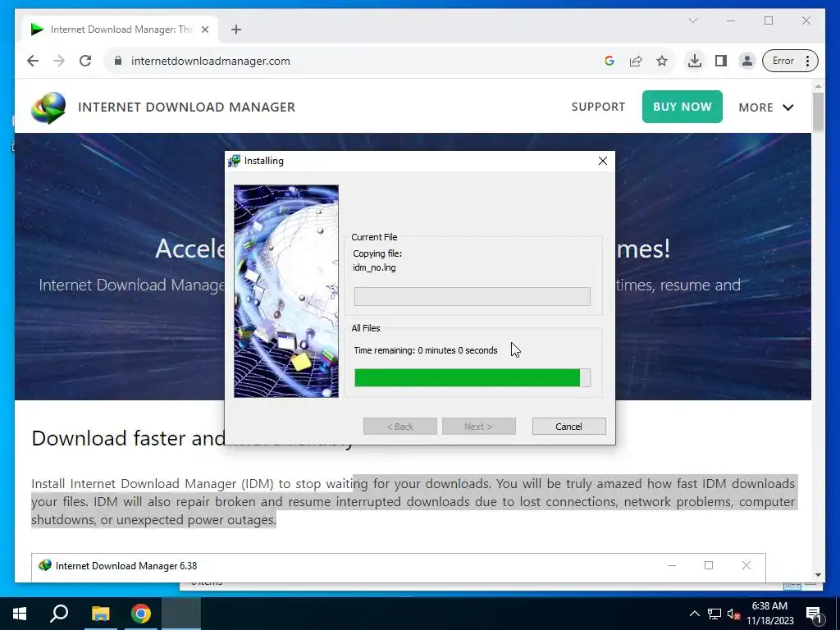This screenshot has height=630, width=840.
Task: Click the address bar URL
Action: 211,61
